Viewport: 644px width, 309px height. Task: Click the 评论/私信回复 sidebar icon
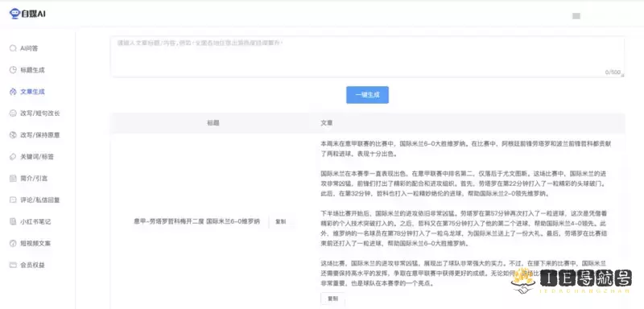point(13,200)
